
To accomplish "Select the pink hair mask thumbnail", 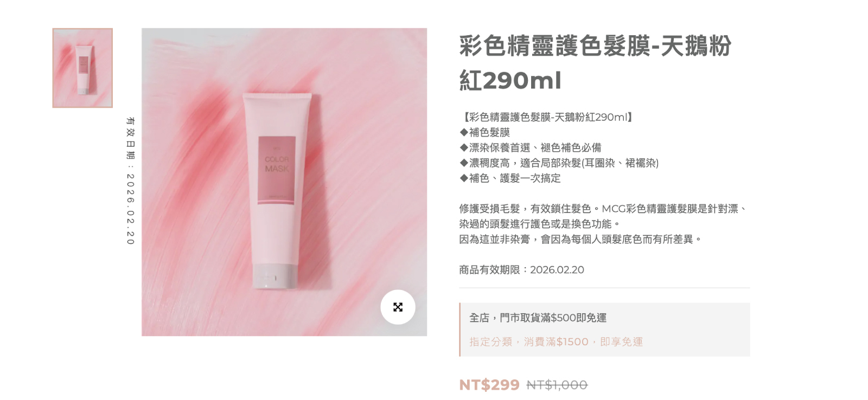I will pos(82,68).
